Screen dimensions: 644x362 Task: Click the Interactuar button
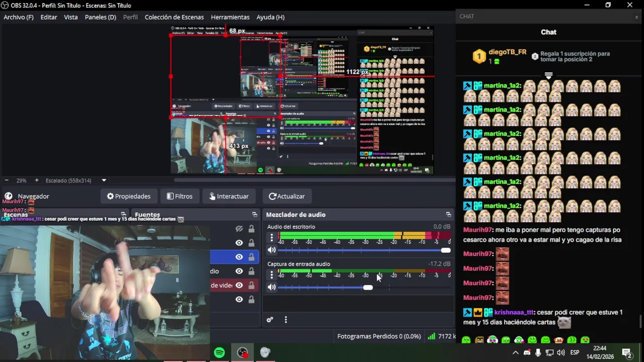(x=229, y=196)
